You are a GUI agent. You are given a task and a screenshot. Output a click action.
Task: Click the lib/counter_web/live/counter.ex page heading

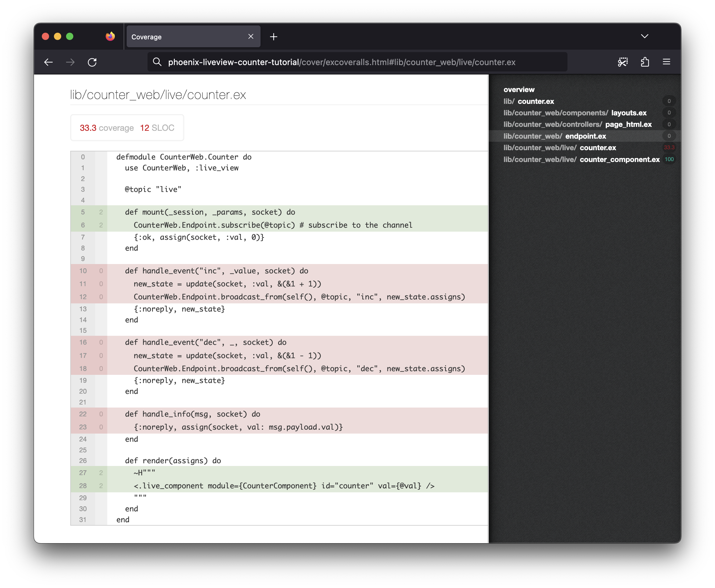click(158, 95)
